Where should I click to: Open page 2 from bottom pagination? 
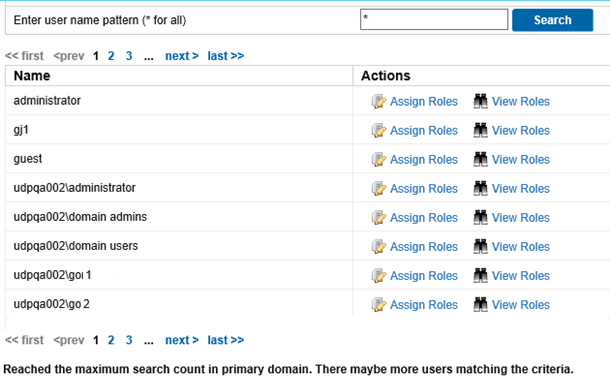111,340
